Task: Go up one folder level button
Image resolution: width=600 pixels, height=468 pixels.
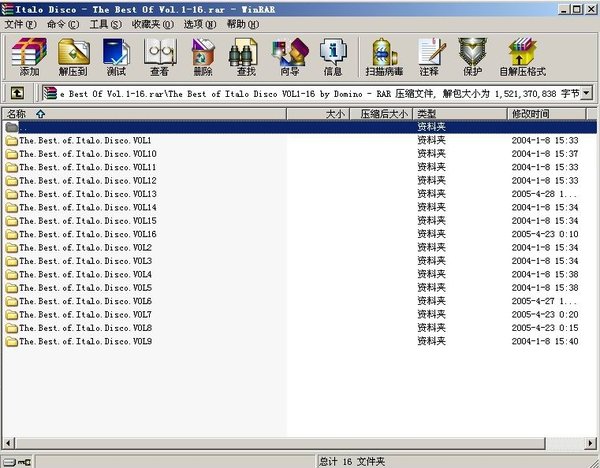Action: click(17, 93)
